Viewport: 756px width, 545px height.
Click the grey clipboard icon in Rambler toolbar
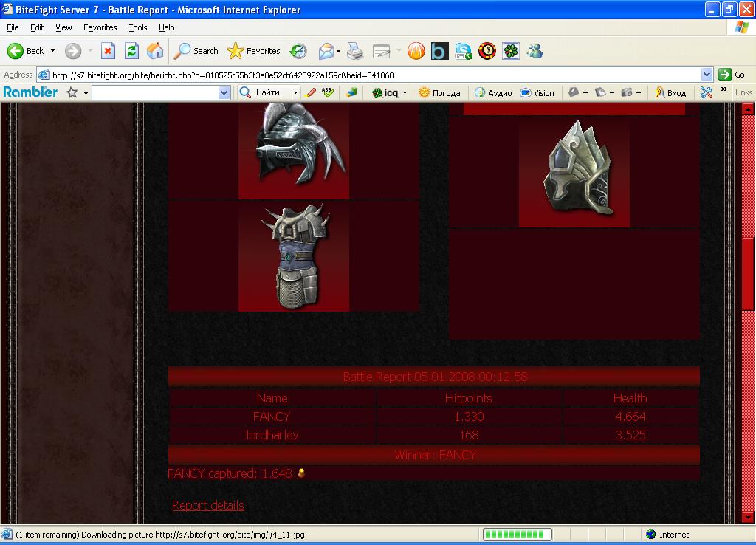pos(599,92)
